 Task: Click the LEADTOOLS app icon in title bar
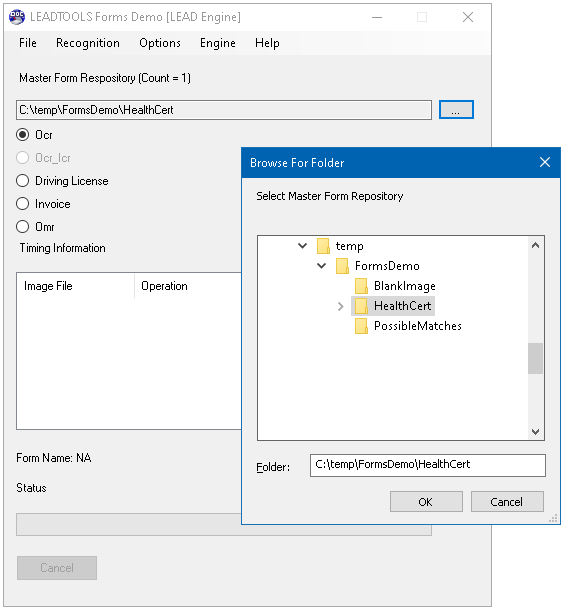17,17
